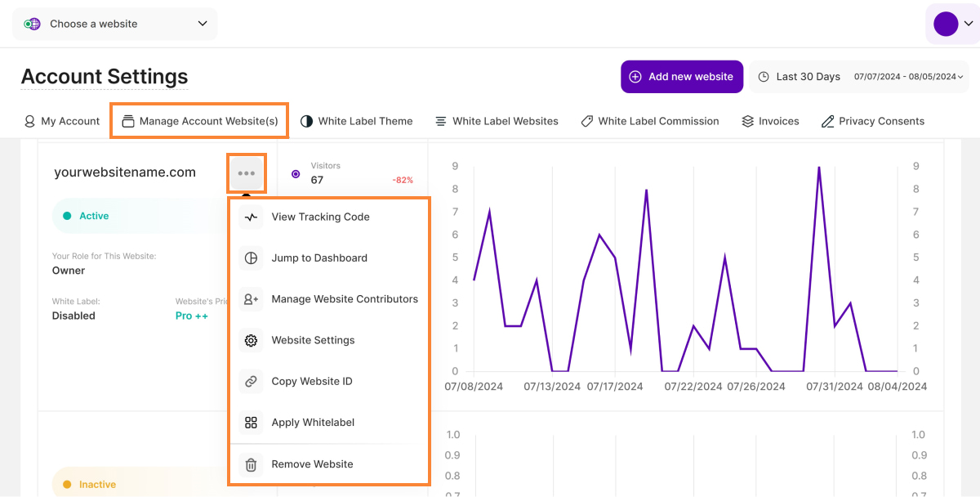Expand the account menu chevron next to avatar
980x497 pixels.
click(x=969, y=24)
